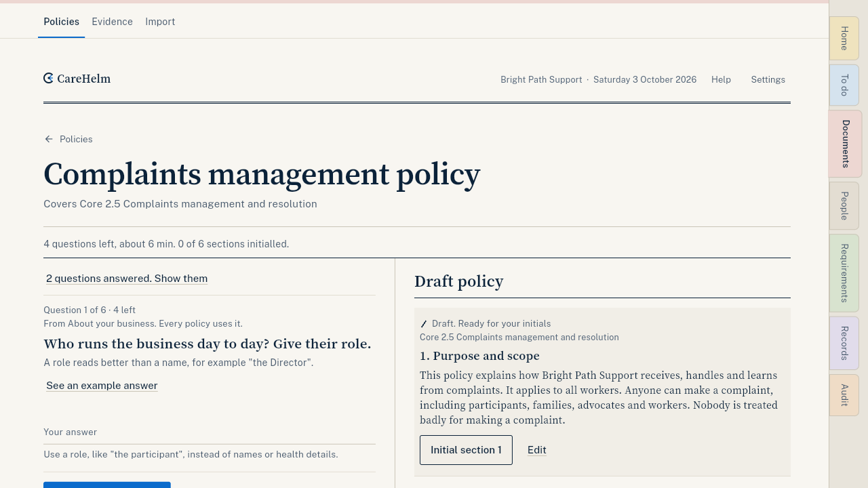Click the Bright Path Support organisation name
The image size is (868, 488).
point(541,79)
